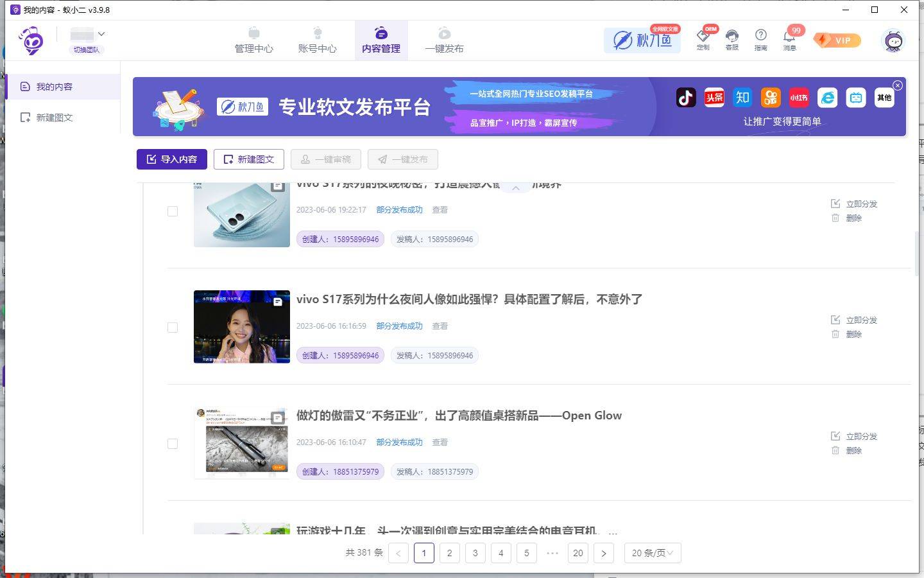Click 删除 for the 19:22:17 article
This screenshot has width=924, height=578.
tap(846, 218)
